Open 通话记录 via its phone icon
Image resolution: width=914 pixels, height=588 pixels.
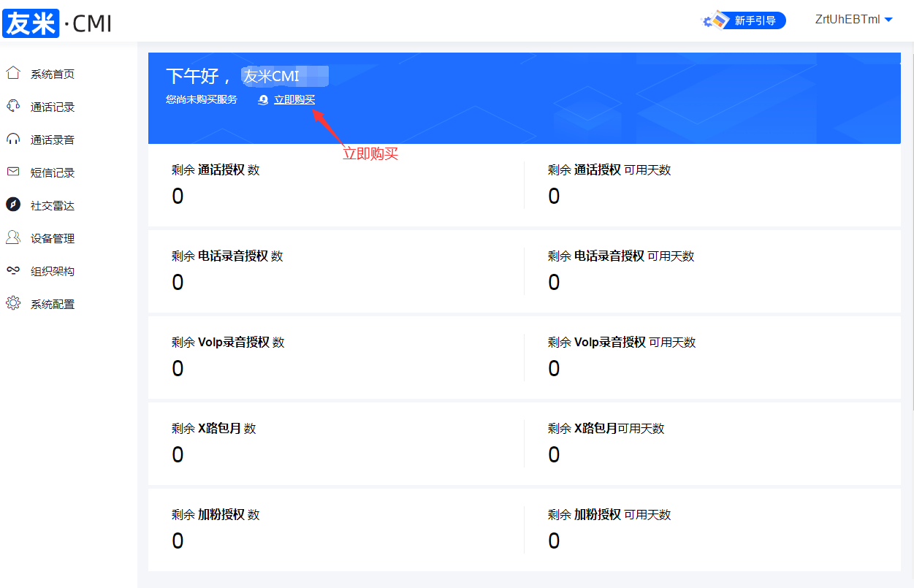click(x=12, y=105)
